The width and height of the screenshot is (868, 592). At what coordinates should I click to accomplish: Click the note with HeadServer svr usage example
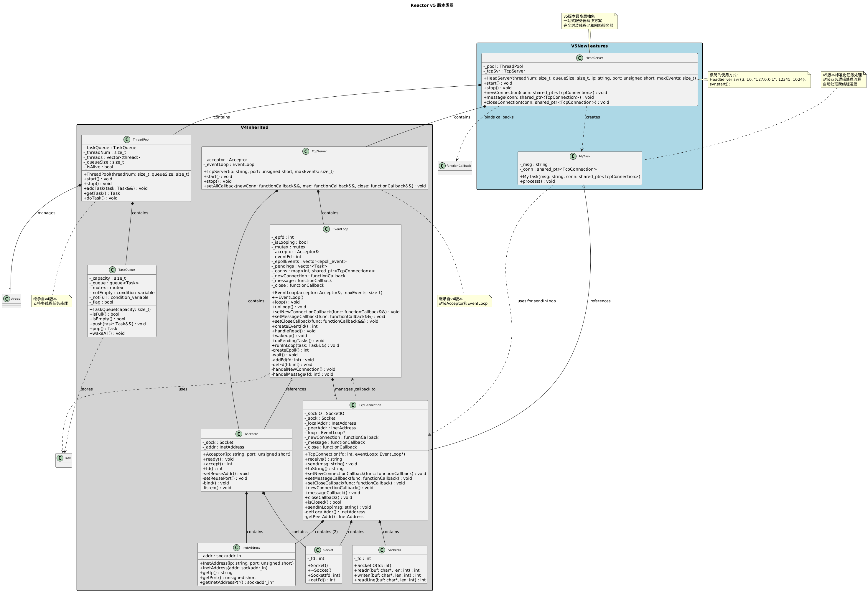[x=759, y=79]
